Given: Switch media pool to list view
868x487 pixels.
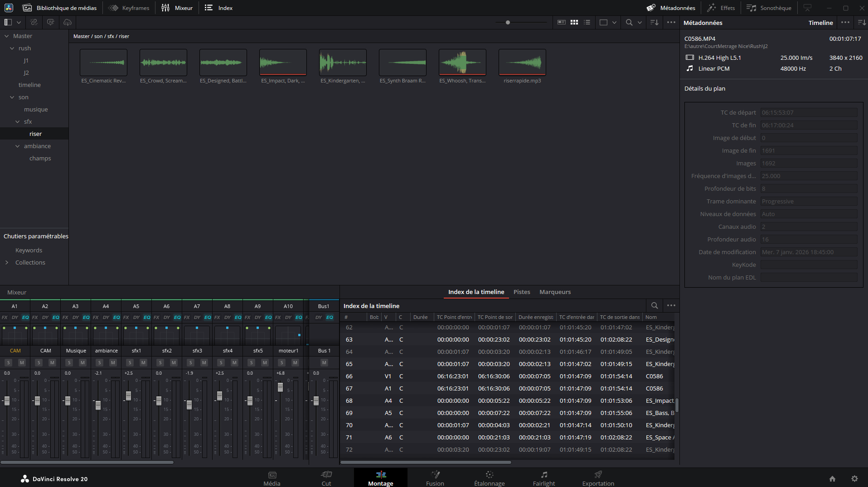Looking at the screenshot, I should click(587, 22).
